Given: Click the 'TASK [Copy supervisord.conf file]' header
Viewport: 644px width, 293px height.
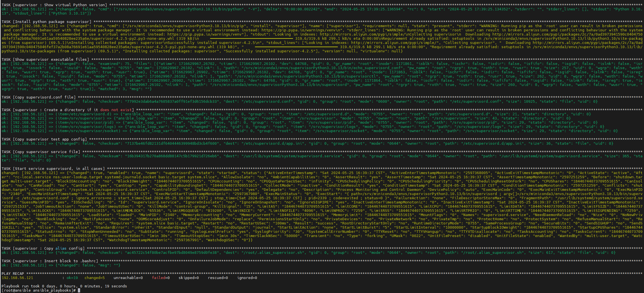Looking at the screenshot, I should (x=39, y=97).
